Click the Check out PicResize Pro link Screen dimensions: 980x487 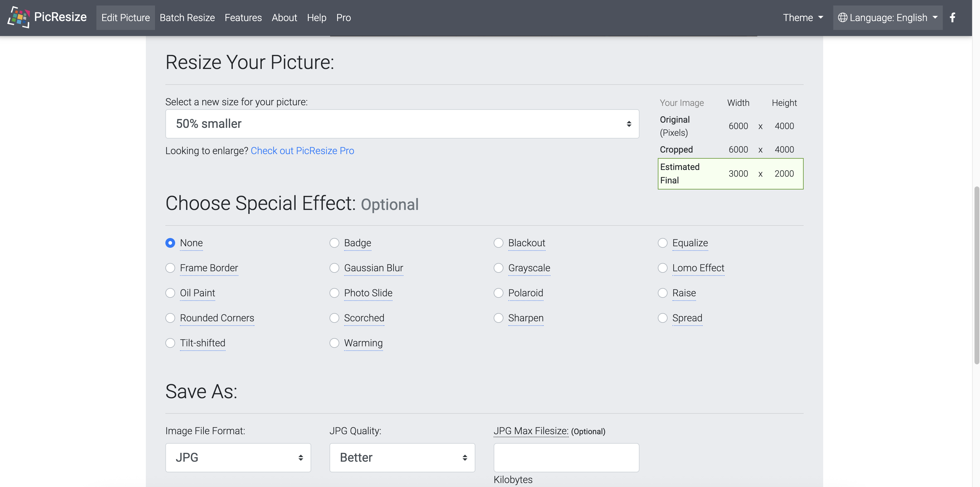[302, 151]
